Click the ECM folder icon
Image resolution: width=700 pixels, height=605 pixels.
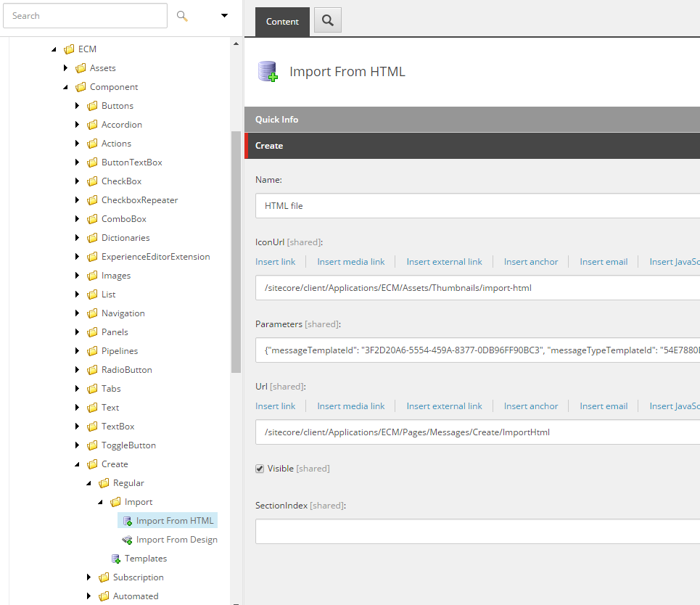pos(69,49)
